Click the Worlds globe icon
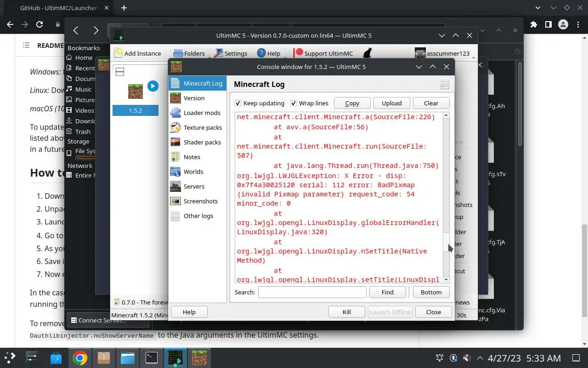 175,172
